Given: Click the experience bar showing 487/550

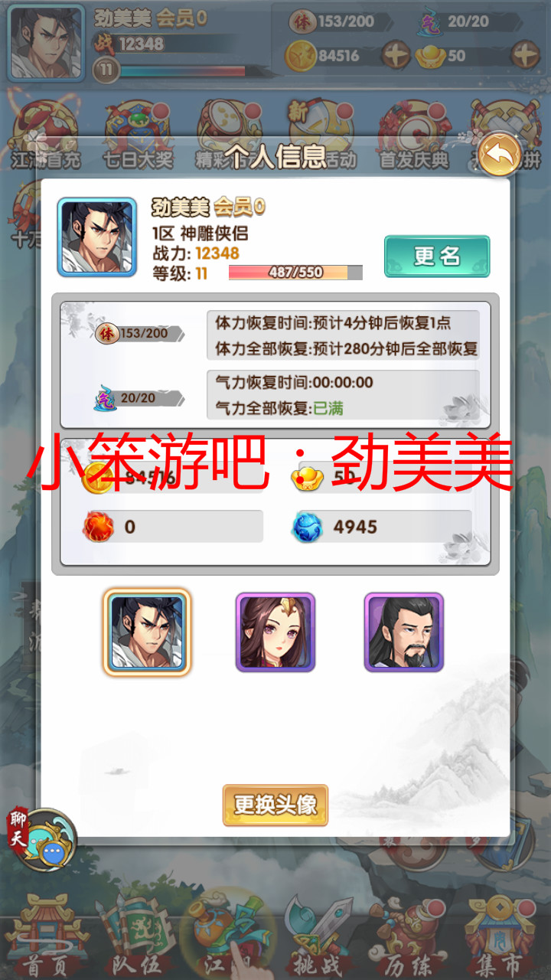Looking at the screenshot, I should [x=295, y=273].
